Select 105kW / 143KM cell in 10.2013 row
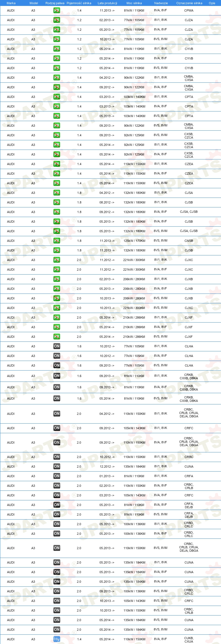Screen dimensions: 221x644 coord(134,601)
